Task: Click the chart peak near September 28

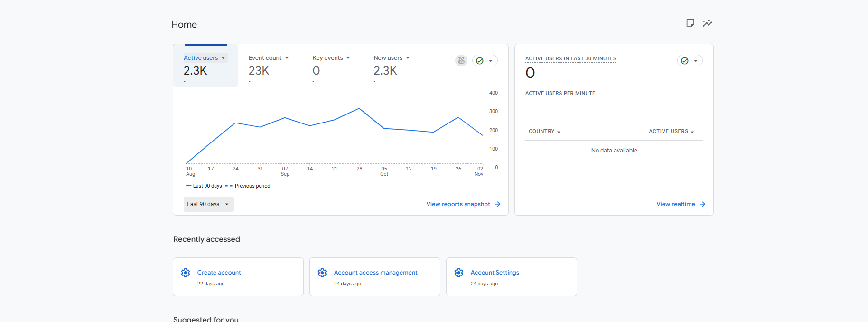Action: [359, 109]
